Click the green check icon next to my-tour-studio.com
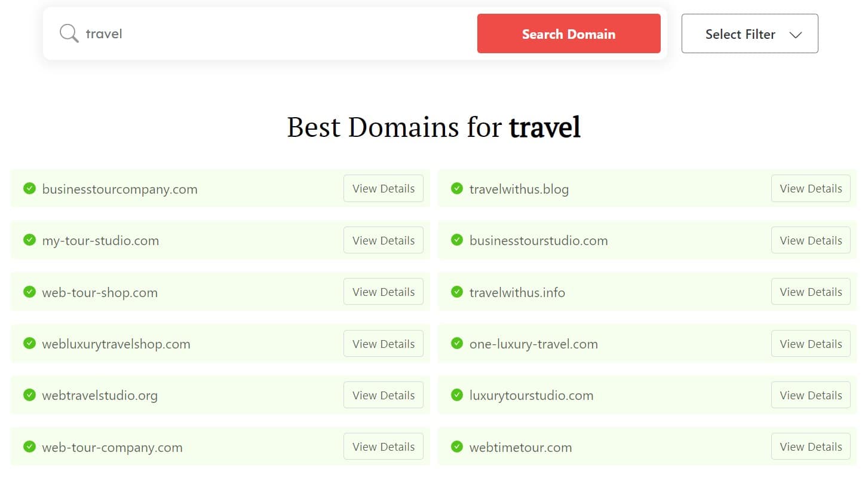The height and width of the screenshot is (477, 868). [x=29, y=240]
